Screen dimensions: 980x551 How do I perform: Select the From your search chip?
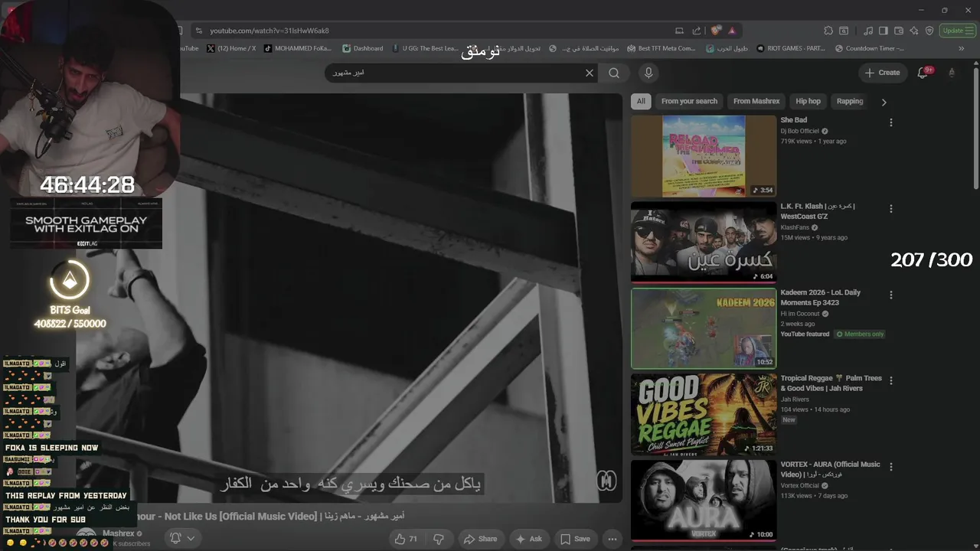coord(689,101)
